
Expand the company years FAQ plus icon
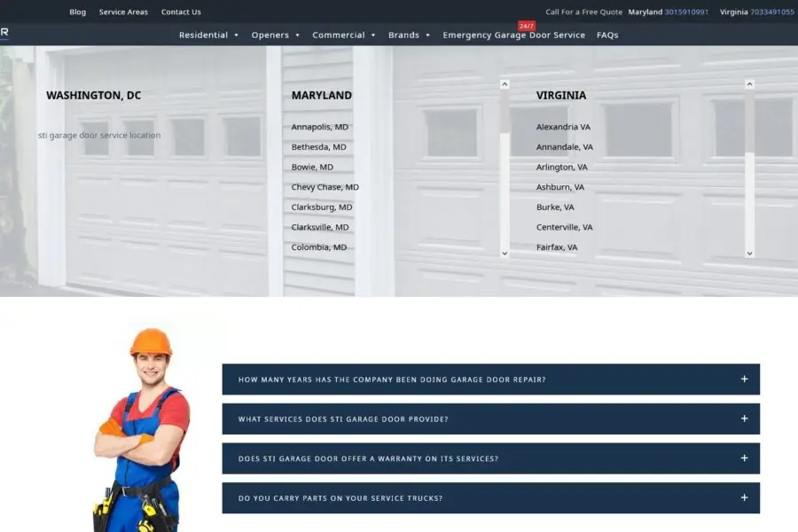pyautogui.click(x=744, y=379)
